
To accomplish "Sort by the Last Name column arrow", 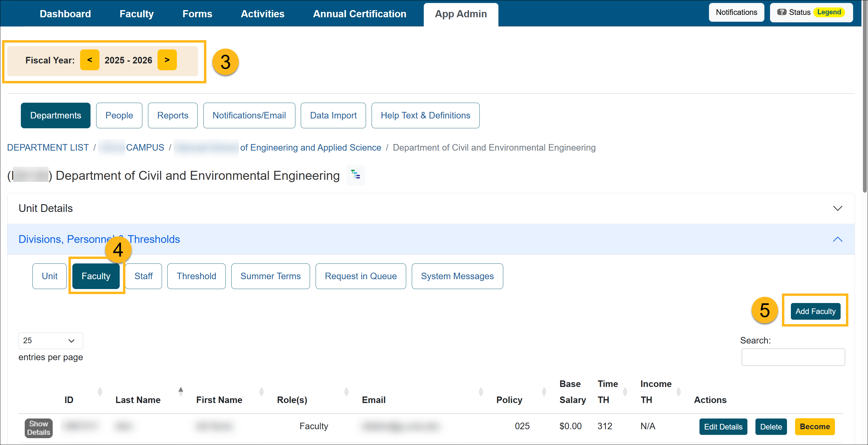I will click(181, 391).
